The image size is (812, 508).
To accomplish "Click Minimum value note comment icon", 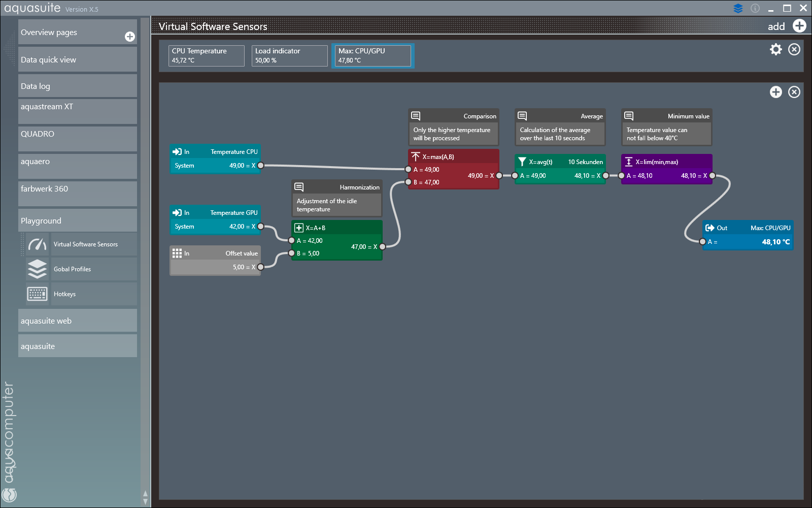I will [x=629, y=116].
